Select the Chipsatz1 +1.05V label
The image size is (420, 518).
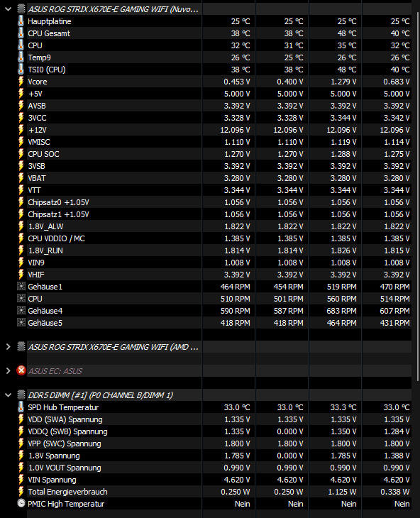click(58, 214)
